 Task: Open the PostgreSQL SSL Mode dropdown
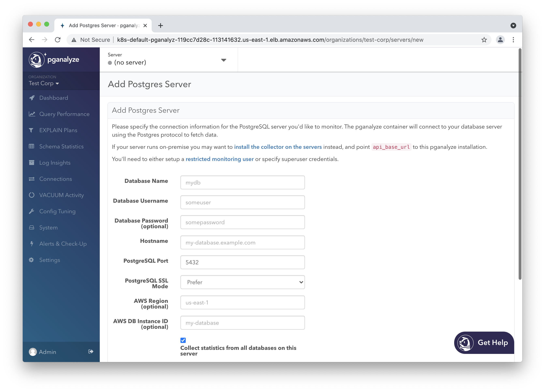click(x=242, y=282)
